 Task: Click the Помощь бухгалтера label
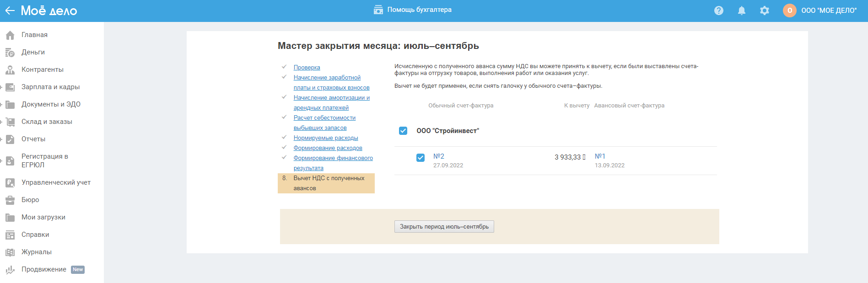coord(420,10)
